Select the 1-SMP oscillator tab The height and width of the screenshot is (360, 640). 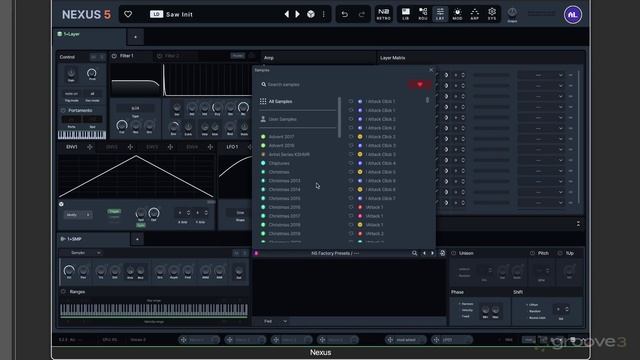[x=93, y=239]
